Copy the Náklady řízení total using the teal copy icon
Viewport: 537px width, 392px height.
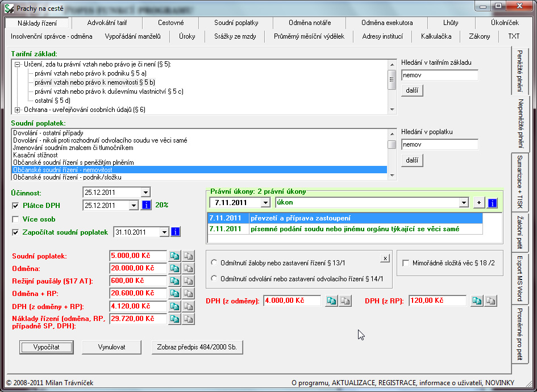(174, 319)
